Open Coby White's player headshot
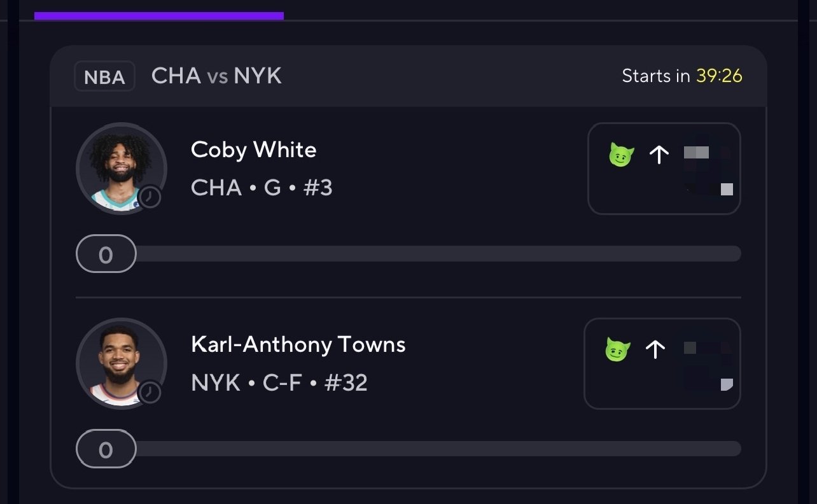This screenshot has height=504, width=817. click(121, 167)
